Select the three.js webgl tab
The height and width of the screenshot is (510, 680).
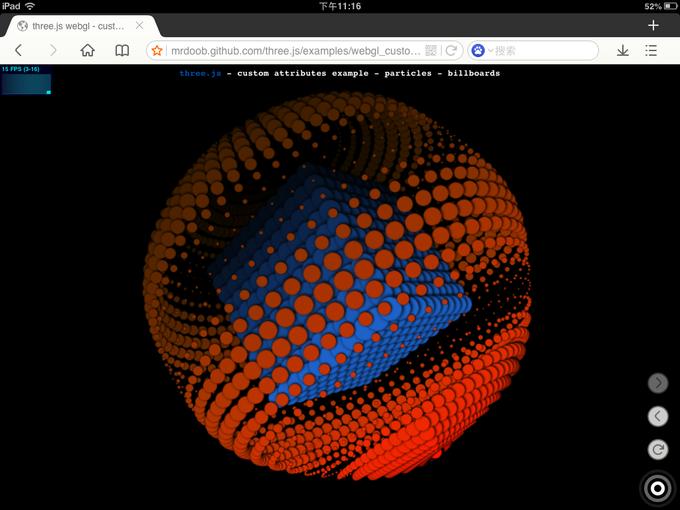click(78, 26)
